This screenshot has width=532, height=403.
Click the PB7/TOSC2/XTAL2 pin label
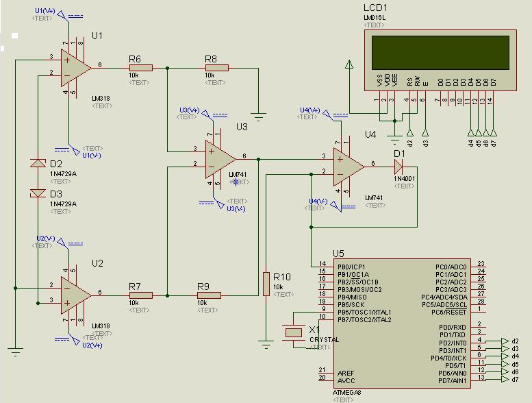[364, 320]
